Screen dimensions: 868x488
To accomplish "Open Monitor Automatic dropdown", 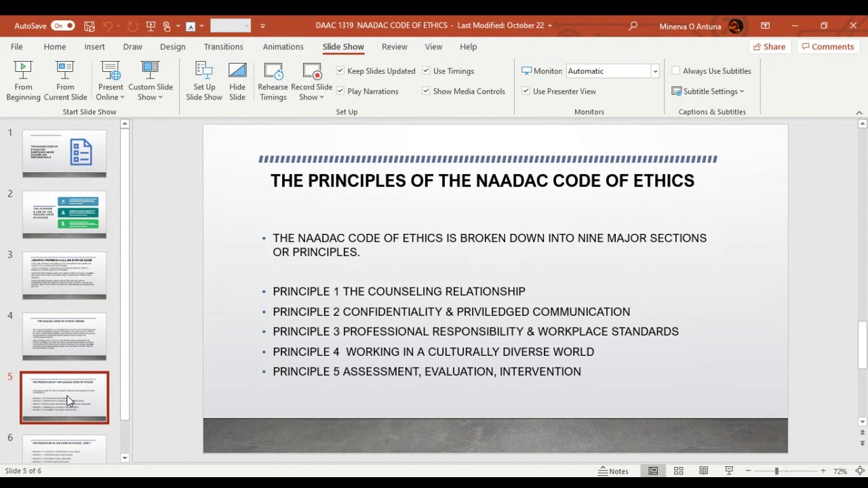I will [655, 70].
